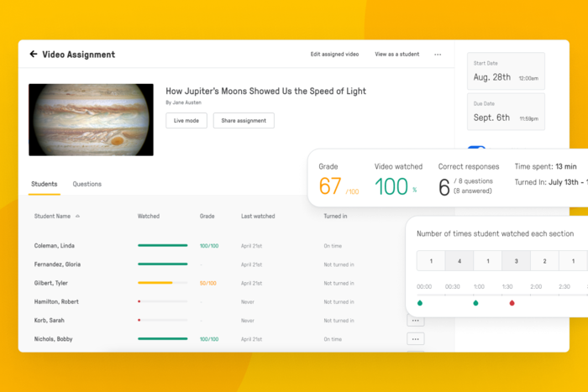
Task: Click View as a student link
Action: (x=396, y=55)
